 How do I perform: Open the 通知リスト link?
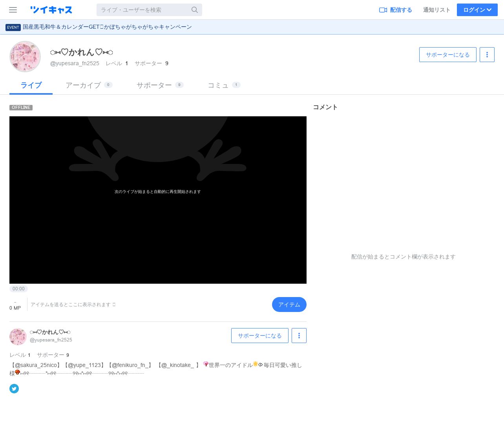436,10
